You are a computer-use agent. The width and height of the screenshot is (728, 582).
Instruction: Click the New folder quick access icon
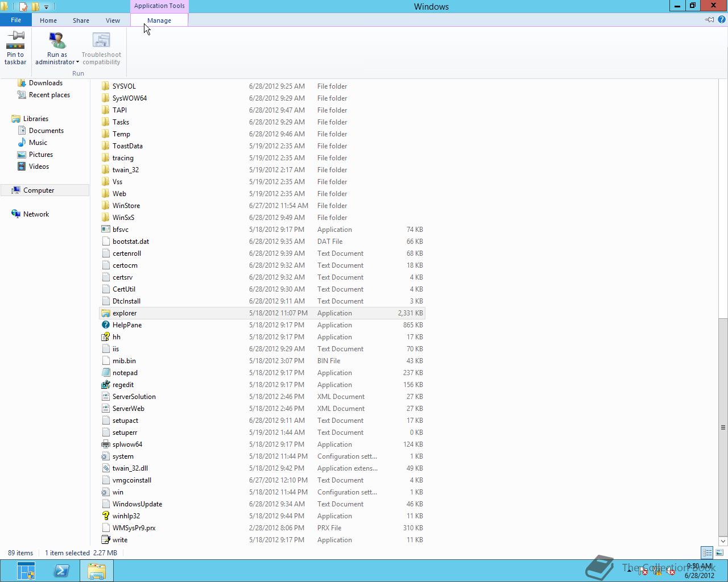click(x=35, y=7)
